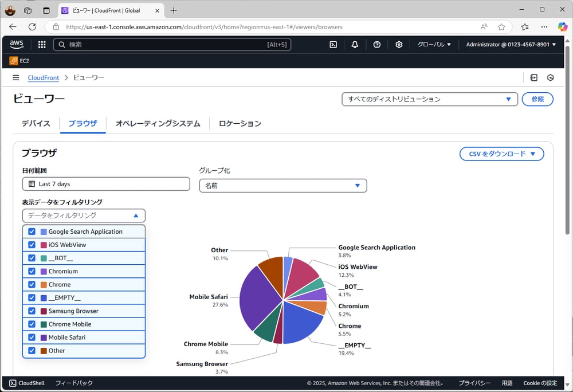Open the hexagon clock icon at top right

coord(550,77)
